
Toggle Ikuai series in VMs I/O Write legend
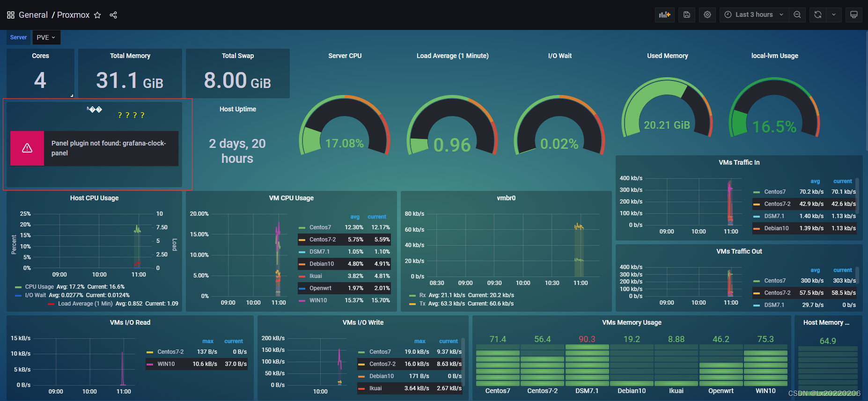tap(375, 388)
